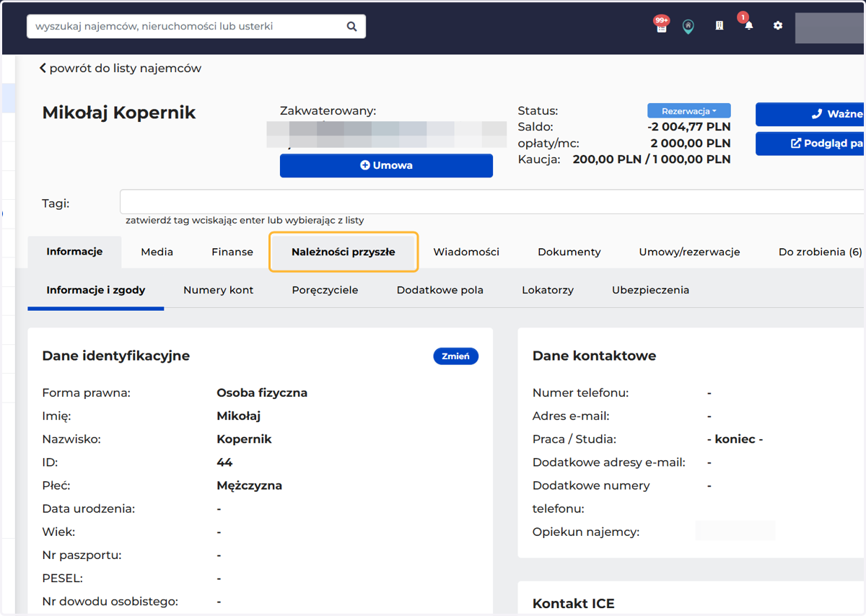
Task: Open the Do zrobienia (6) tab
Action: click(820, 252)
